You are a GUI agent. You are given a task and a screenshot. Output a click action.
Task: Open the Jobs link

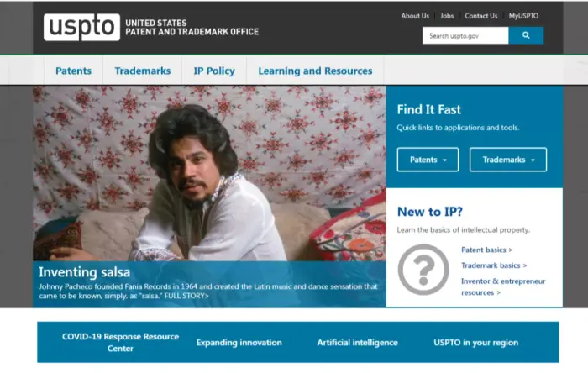pyautogui.click(x=447, y=16)
